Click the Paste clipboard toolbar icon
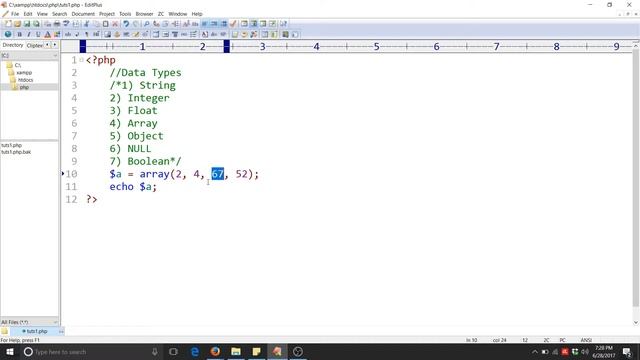The height and width of the screenshot is (360, 640). tap(105, 24)
